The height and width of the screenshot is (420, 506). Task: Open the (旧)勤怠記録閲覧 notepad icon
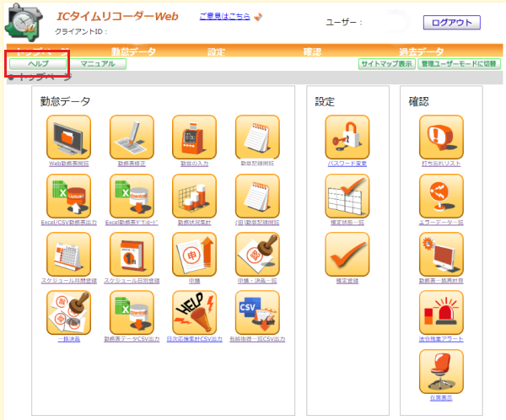pyautogui.click(x=257, y=197)
